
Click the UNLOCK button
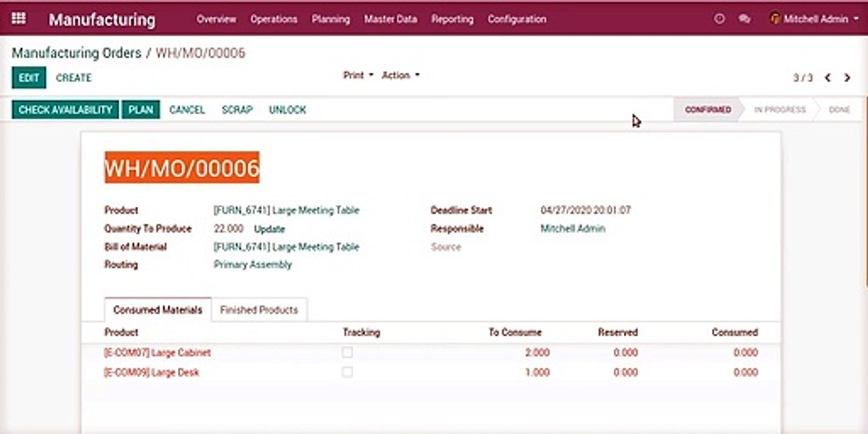click(288, 110)
